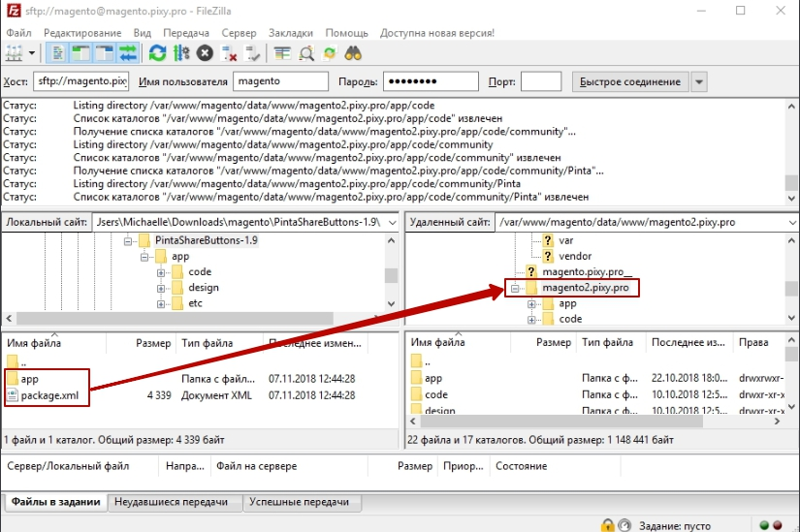
Task: Open quick connect history dropdown arrow
Action: [699, 81]
